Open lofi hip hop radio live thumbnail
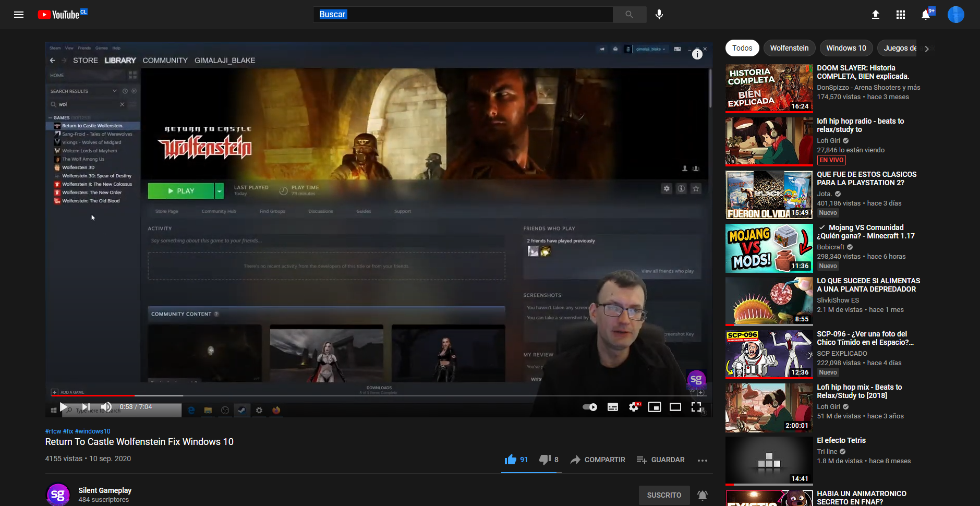Image resolution: width=980 pixels, height=506 pixels. click(769, 141)
